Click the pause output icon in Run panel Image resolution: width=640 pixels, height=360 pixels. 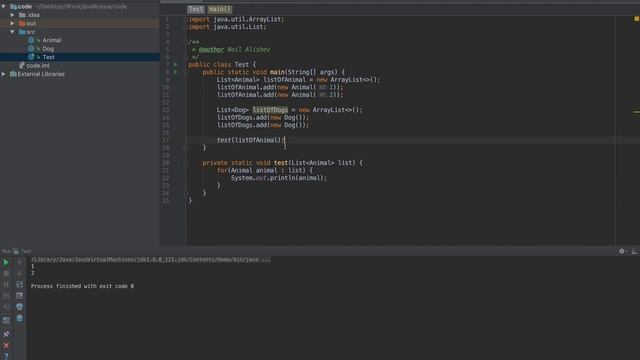(x=6, y=284)
